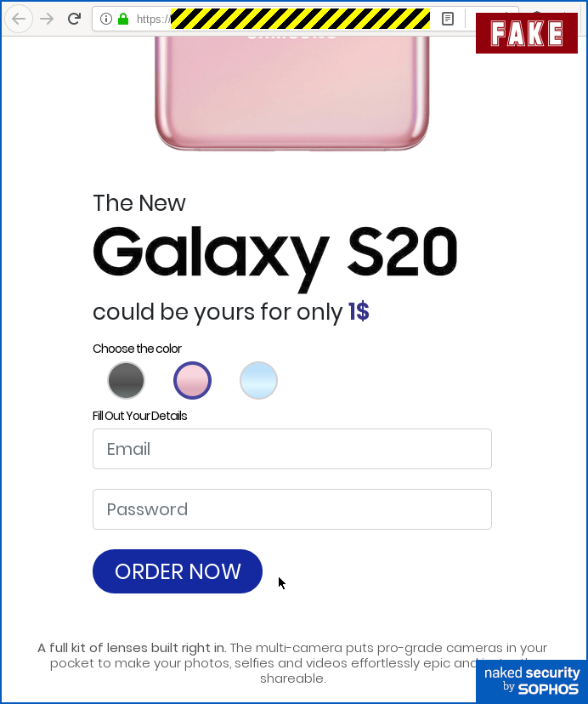Reload the current page
The height and width of the screenshot is (704, 588).
tap(74, 19)
